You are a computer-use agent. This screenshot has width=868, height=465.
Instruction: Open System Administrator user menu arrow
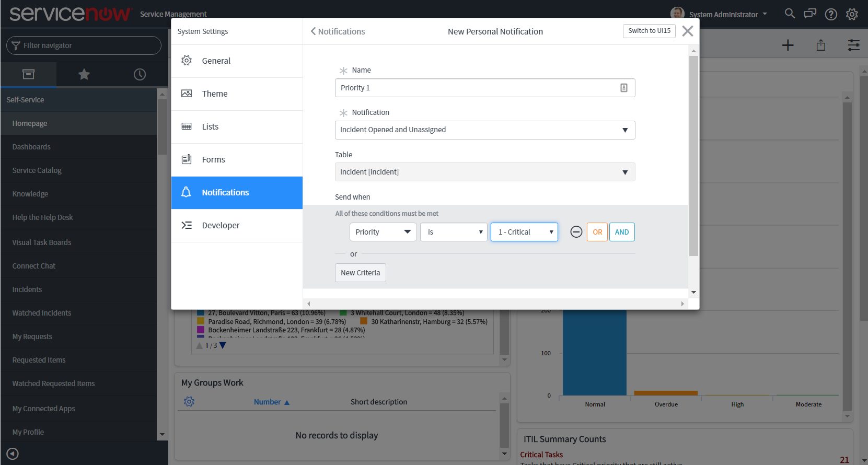(x=765, y=14)
